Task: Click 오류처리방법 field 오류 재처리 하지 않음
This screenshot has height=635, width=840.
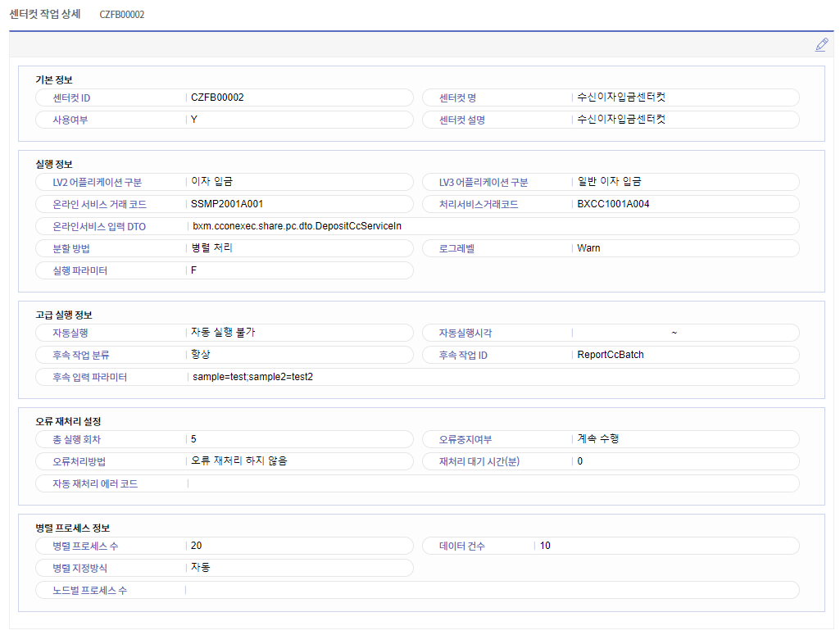Action: (225, 461)
